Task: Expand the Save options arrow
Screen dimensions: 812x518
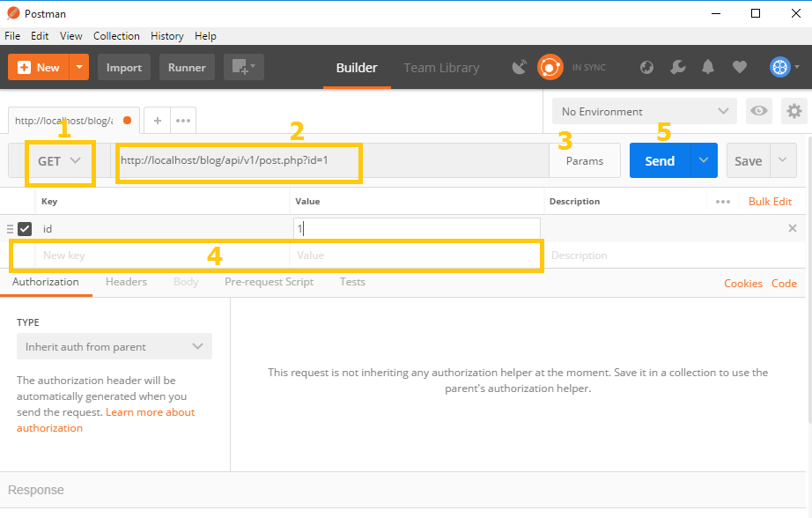Action: [x=782, y=160]
